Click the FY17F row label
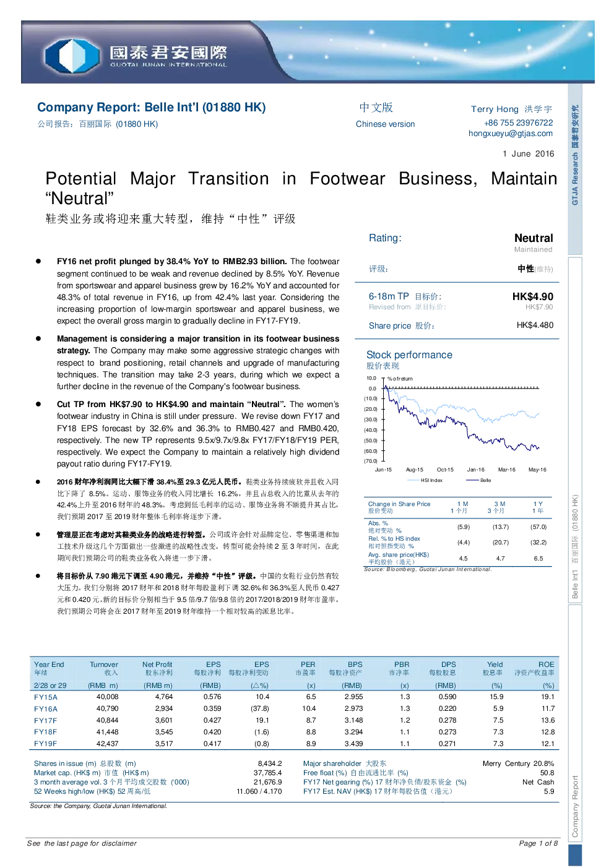 (x=46, y=720)
